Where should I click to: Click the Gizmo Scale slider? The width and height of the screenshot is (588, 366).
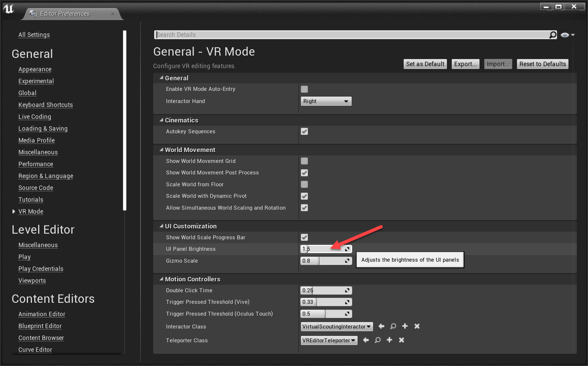pyautogui.click(x=326, y=261)
